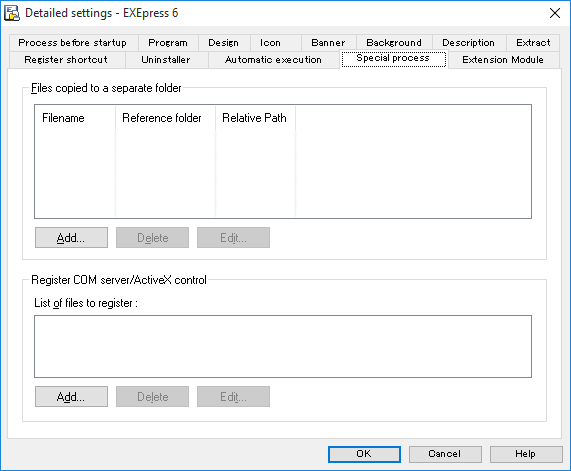571x471 pixels.
Task: Switch to Automatic execution tab
Action: [x=273, y=60]
